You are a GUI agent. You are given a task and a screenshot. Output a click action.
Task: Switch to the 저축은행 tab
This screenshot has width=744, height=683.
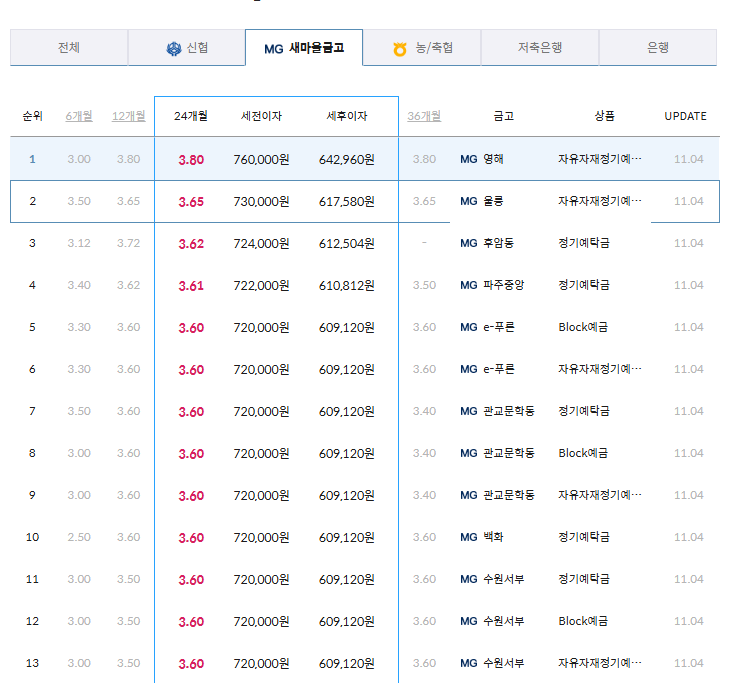540,47
